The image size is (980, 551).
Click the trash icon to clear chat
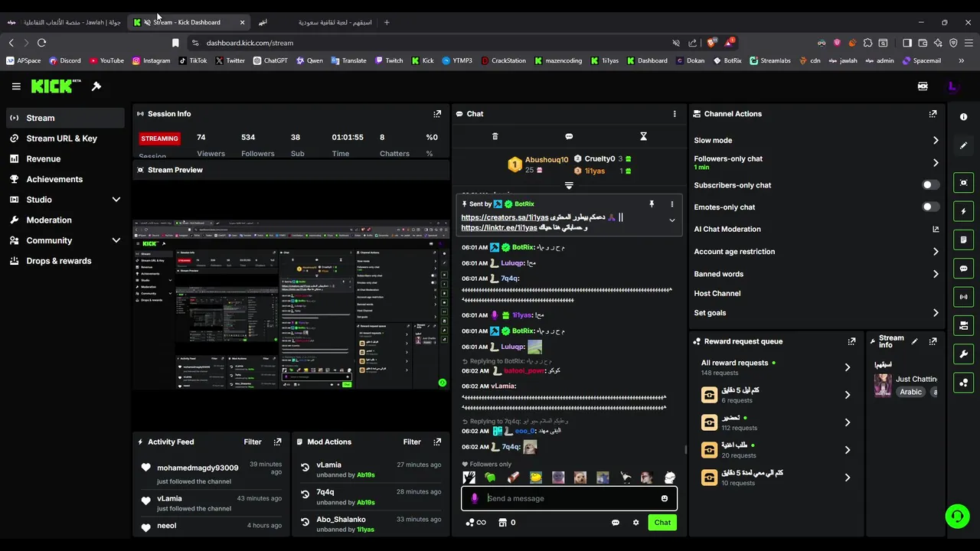495,136
